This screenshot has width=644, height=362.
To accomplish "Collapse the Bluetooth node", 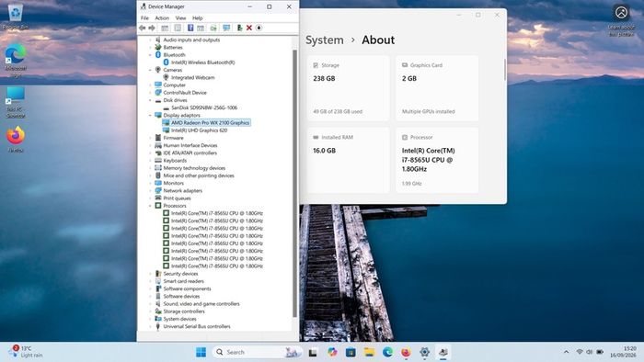I will (x=150, y=55).
